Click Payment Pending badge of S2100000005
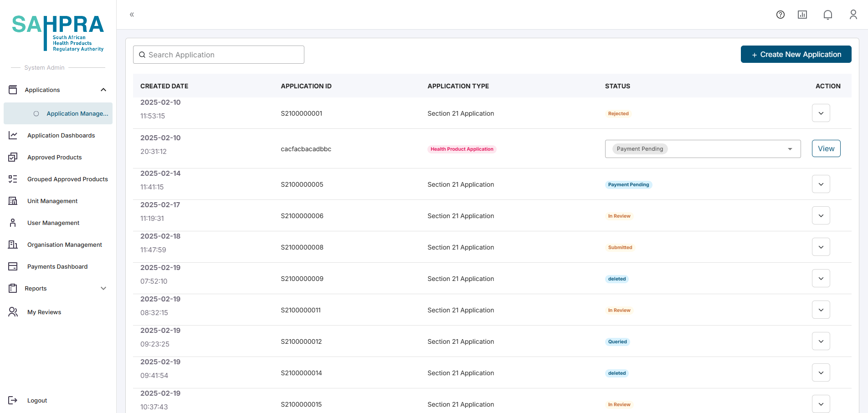Viewport: 868px width, 413px height. point(628,185)
